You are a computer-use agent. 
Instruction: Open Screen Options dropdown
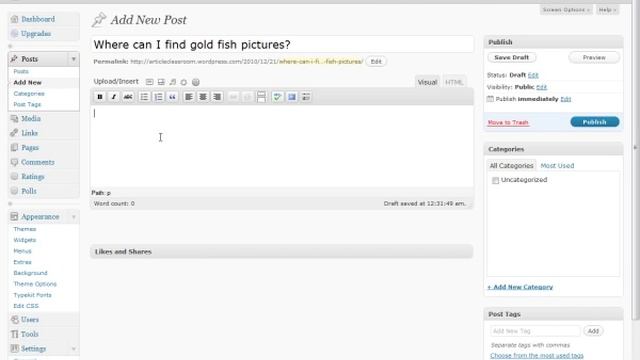pyautogui.click(x=566, y=10)
